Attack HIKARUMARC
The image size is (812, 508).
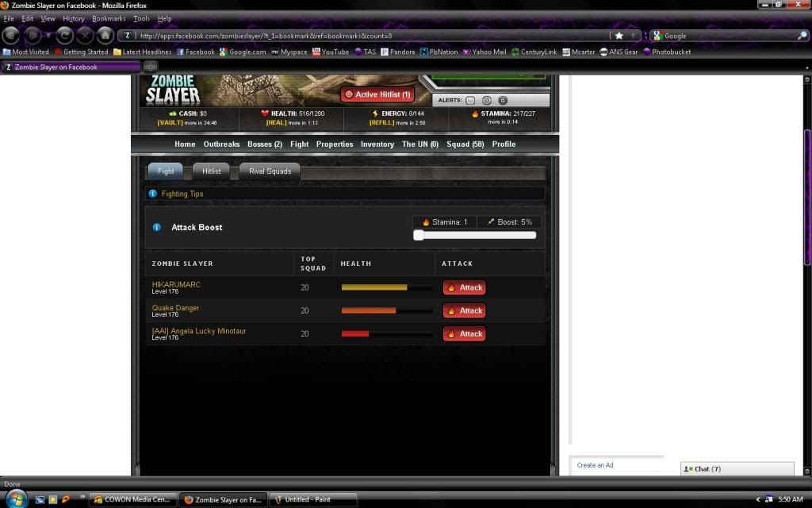(464, 287)
